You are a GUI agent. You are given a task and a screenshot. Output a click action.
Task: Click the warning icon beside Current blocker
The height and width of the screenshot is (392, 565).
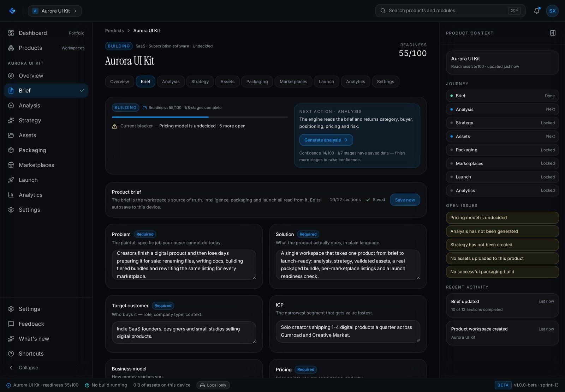(114, 126)
